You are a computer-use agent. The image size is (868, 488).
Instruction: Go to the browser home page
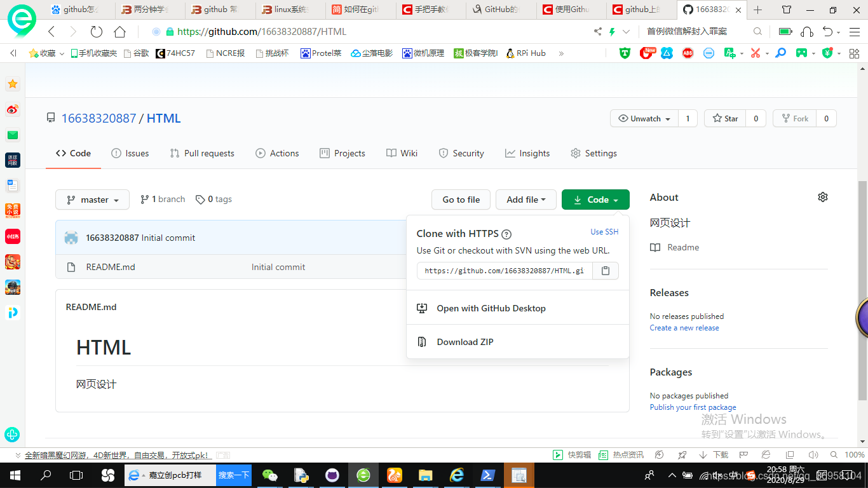pos(119,31)
